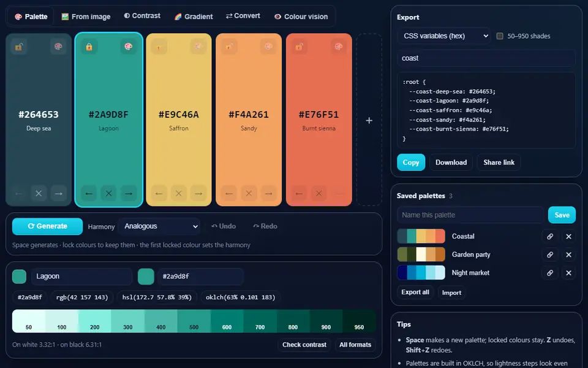Viewport: 588px width, 368px height.
Task: Copy the oklch(63% 0.101 183) value
Action: click(x=240, y=297)
